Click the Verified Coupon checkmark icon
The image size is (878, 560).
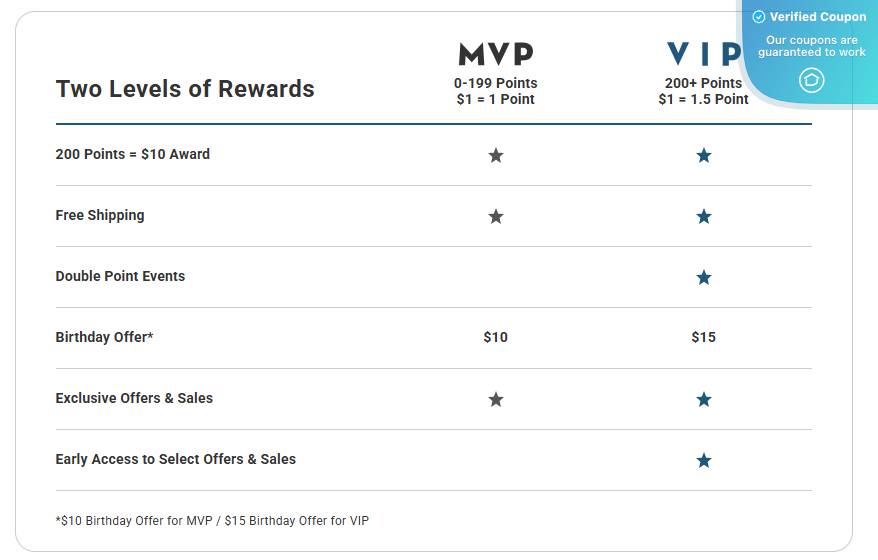pos(759,17)
